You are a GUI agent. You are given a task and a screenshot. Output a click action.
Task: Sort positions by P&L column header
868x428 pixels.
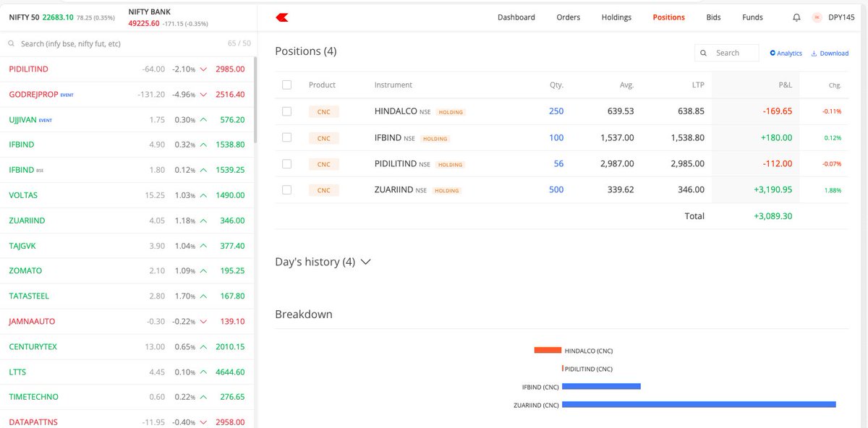tap(785, 85)
